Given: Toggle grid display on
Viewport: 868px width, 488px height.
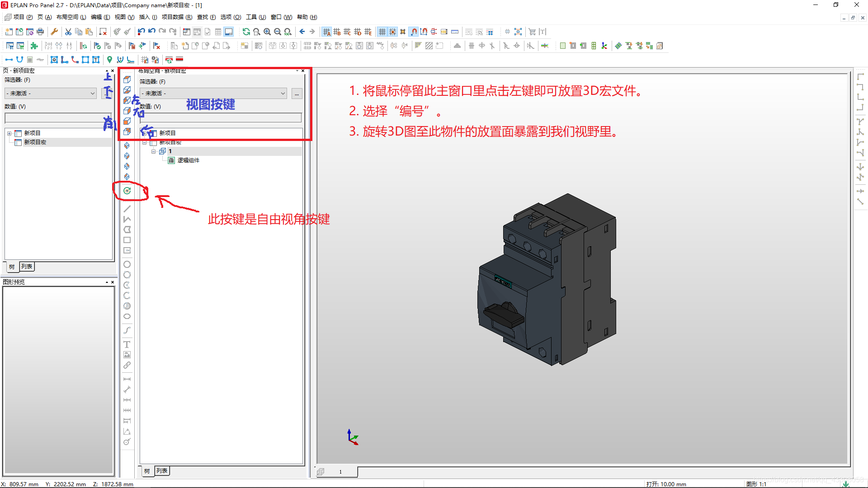Looking at the screenshot, I should click(382, 32).
